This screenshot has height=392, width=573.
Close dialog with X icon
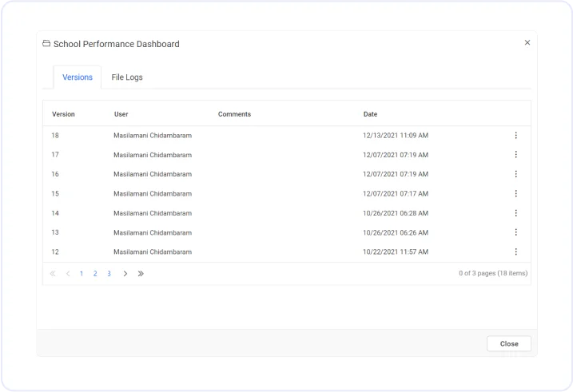[527, 42]
